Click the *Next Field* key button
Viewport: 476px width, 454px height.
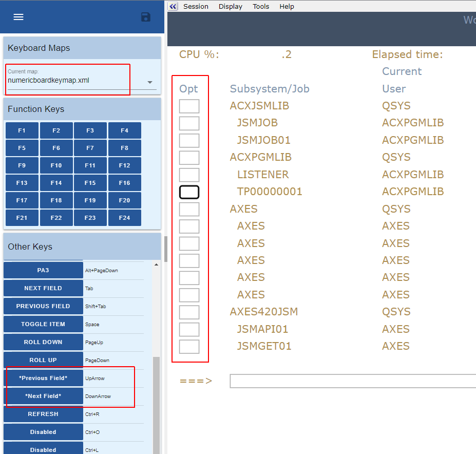click(x=43, y=396)
